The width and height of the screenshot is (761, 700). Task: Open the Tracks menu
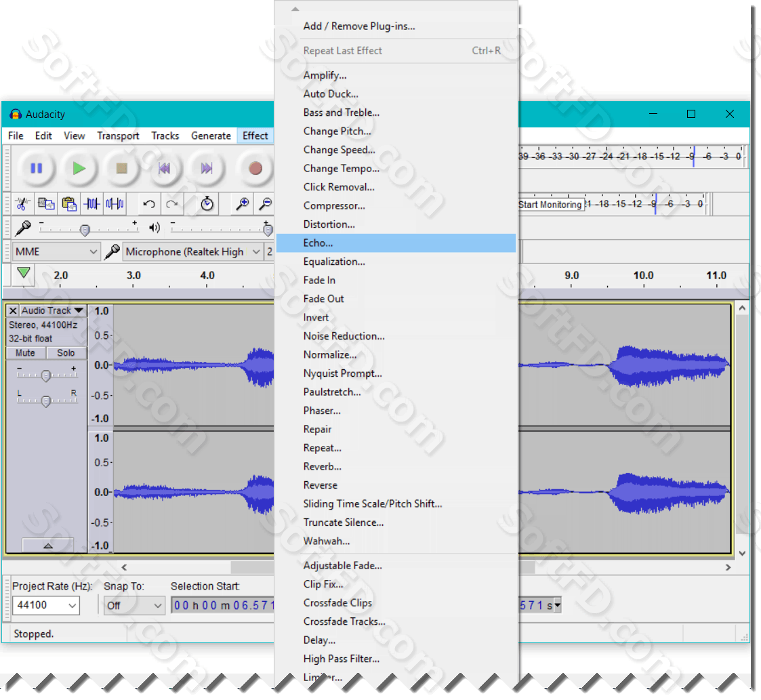(165, 136)
